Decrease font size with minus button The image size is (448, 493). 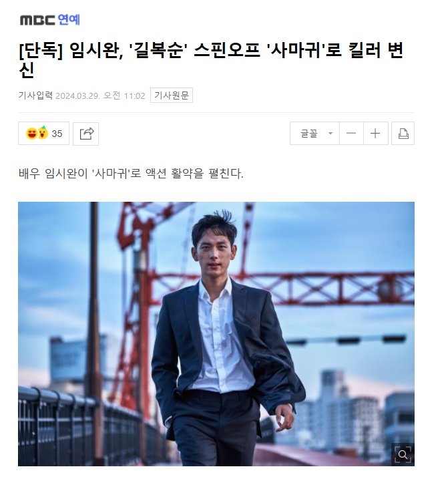pos(351,134)
